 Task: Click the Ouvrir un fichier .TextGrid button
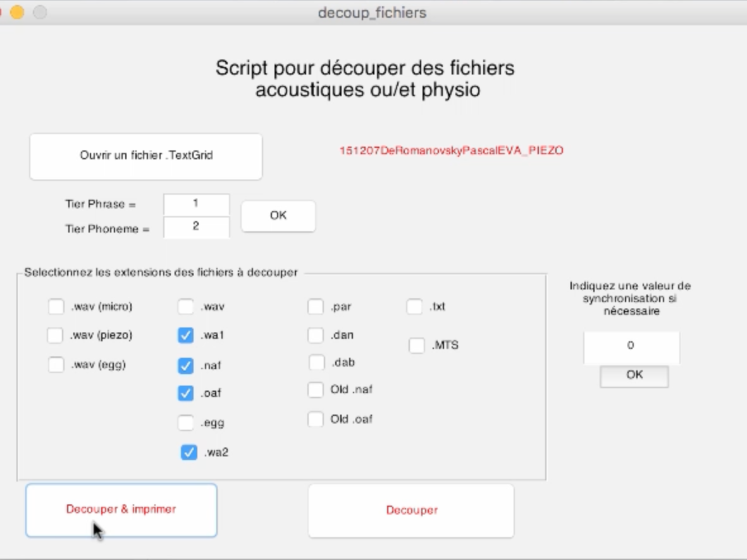click(x=145, y=156)
